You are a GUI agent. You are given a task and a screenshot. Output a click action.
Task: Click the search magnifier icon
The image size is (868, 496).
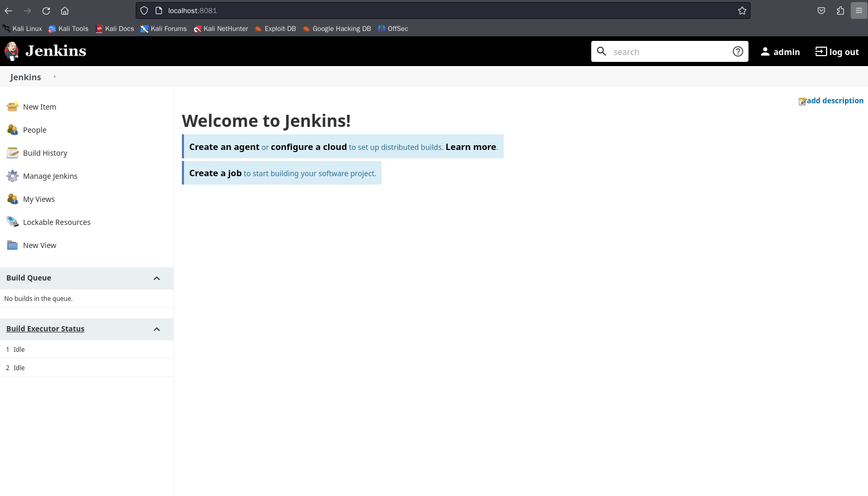click(602, 51)
